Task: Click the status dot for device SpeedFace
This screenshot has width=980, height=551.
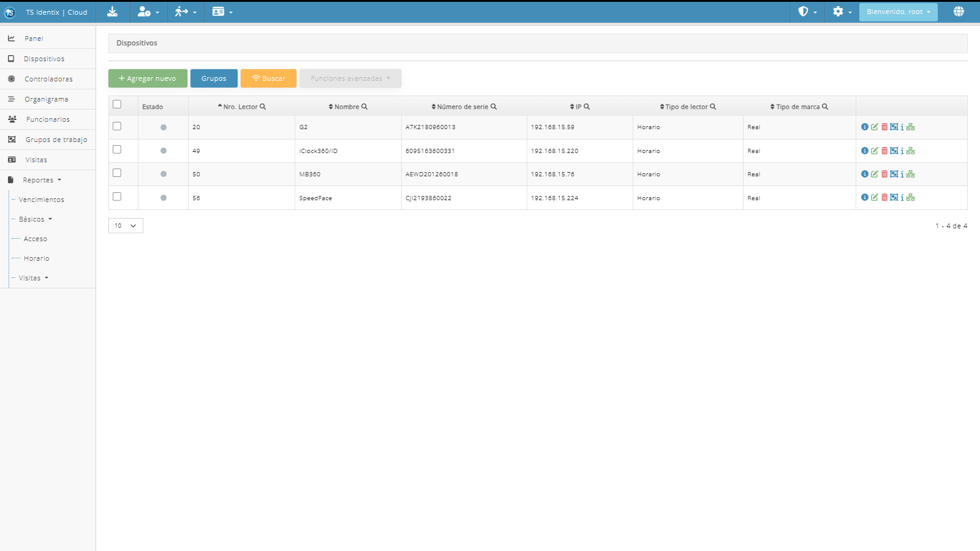Action: point(164,198)
